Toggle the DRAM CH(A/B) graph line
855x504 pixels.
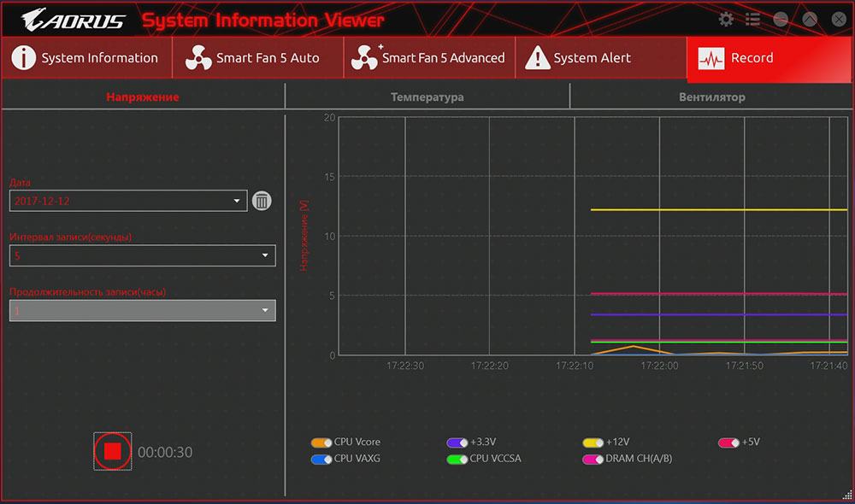click(593, 460)
